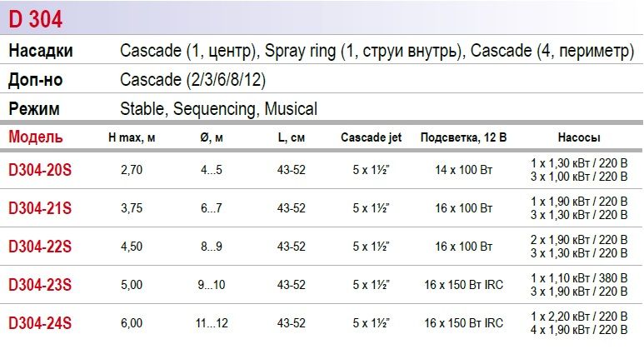Click the D304-23S model name
The width and height of the screenshot is (644, 359).
(x=40, y=285)
